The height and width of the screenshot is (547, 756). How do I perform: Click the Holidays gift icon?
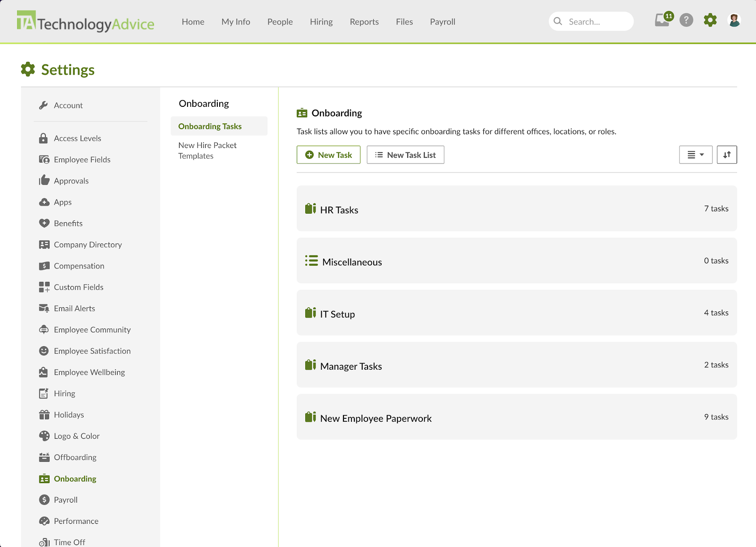(44, 415)
